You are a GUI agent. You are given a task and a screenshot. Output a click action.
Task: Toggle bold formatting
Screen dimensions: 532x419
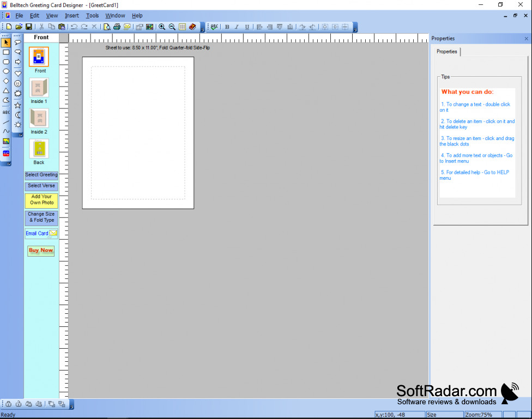(227, 27)
